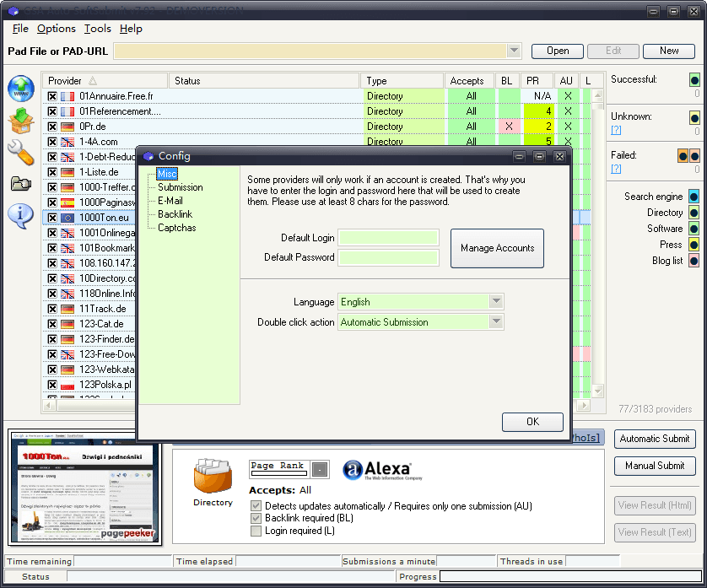The height and width of the screenshot is (588, 707).
Task: Click the Manage Accounts button
Action: point(497,248)
